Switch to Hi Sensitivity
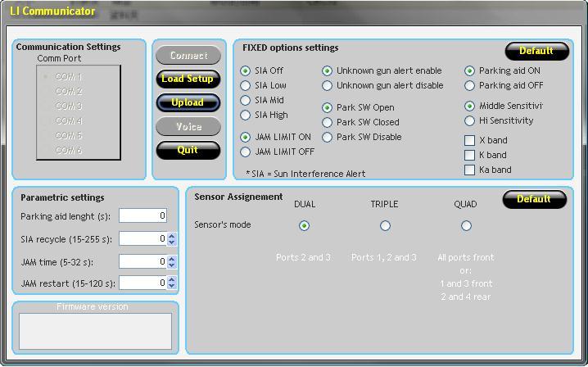 point(470,121)
